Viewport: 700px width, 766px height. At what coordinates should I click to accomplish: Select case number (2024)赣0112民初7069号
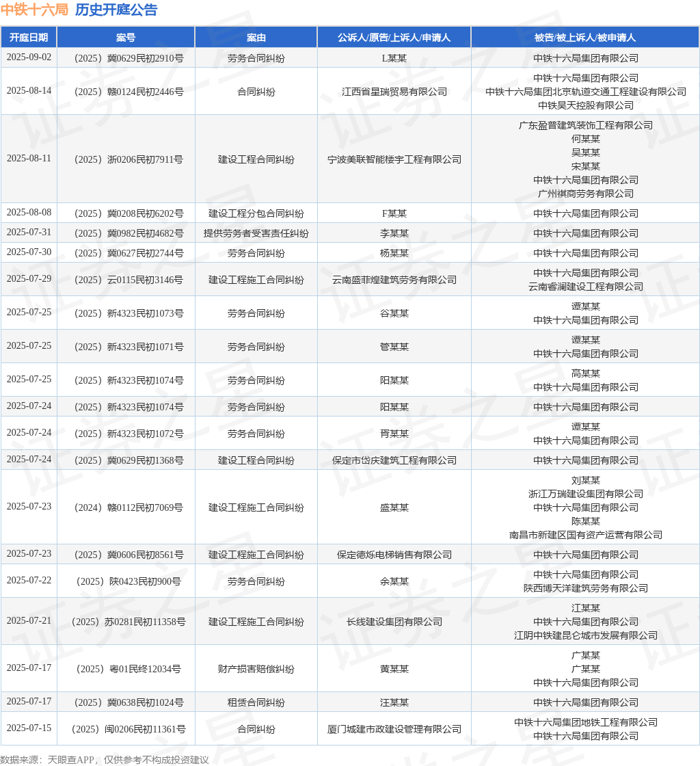pyautogui.click(x=129, y=507)
